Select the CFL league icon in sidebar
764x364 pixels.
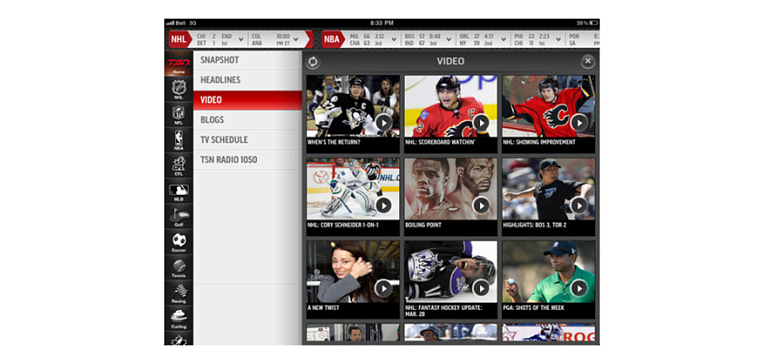[179, 166]
